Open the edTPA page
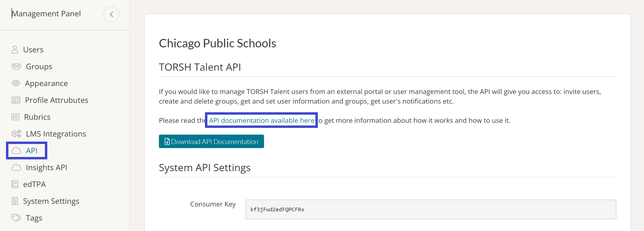The width and height of the screenshot is (644, 231). coord(34,184)
